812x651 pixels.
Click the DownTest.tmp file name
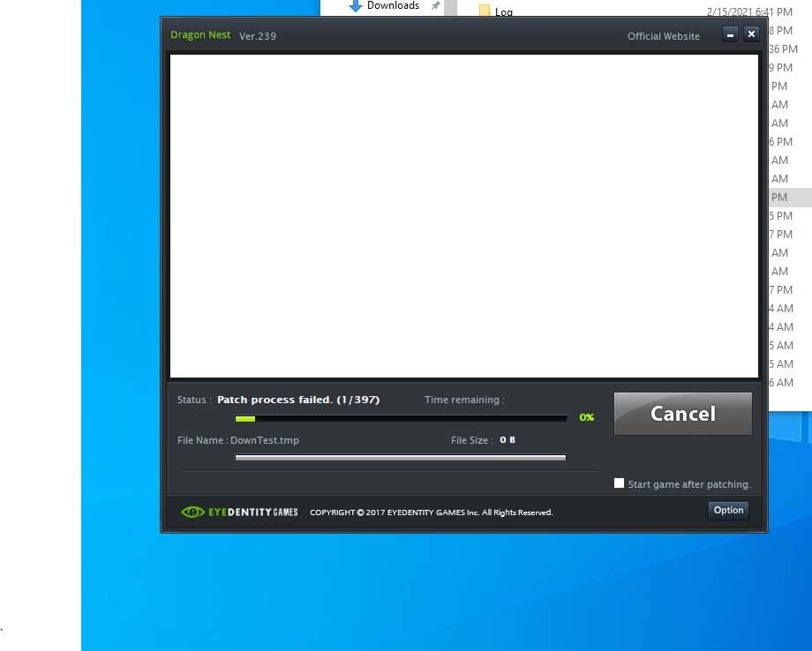point(265,440)
